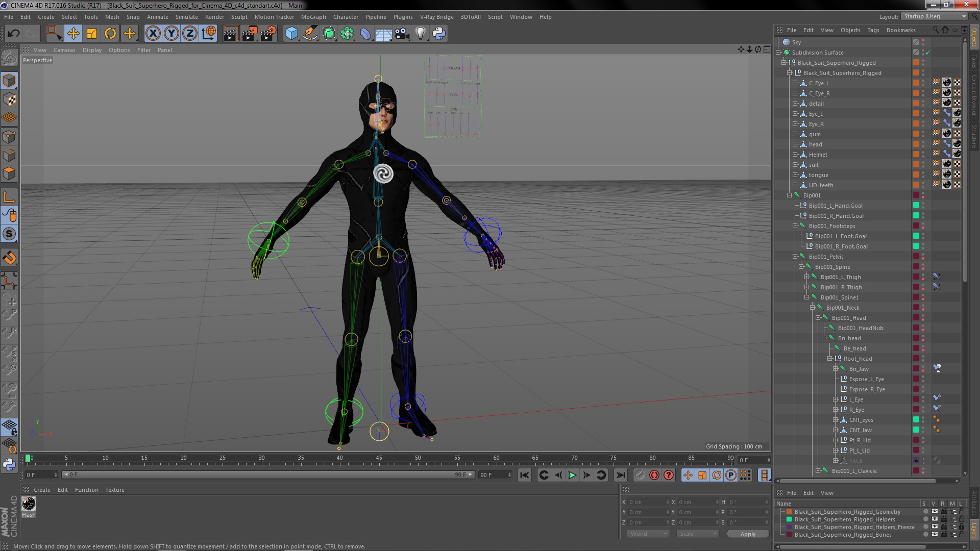Activate the Rotate tool
This screenshot has width=980, height=551.
click(110, 34)
